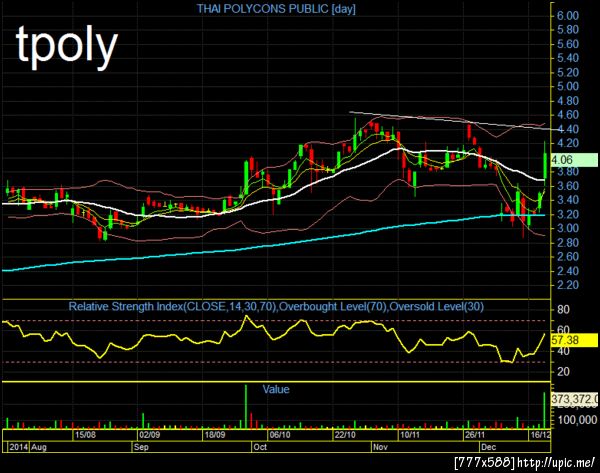
Task: Click the 26/11 date marker
Action: coord(474,435)
